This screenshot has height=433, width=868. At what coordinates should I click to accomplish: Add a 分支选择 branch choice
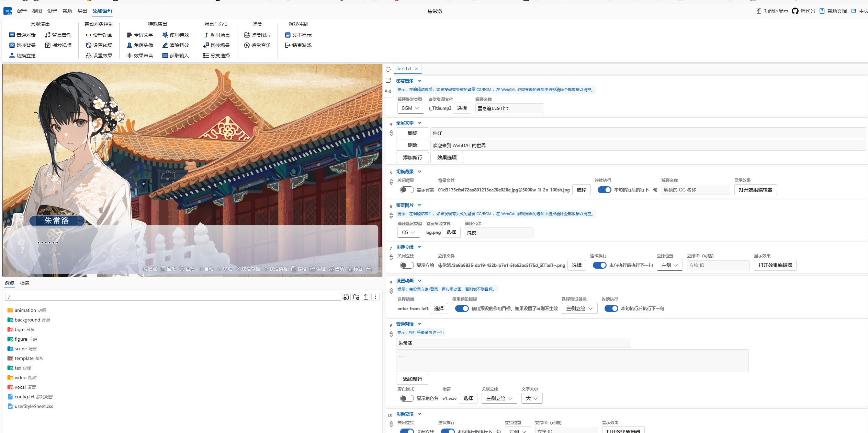216,56
